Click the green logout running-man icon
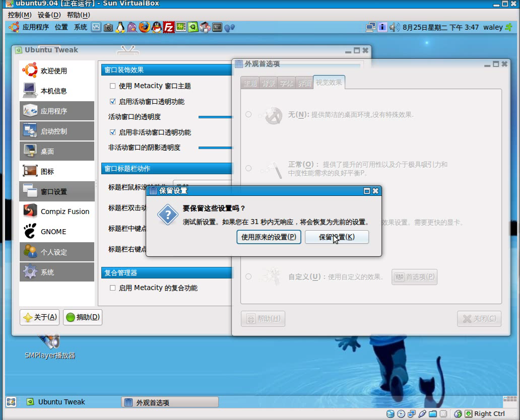This screenshot has height=420, width=520. point(509,27)
